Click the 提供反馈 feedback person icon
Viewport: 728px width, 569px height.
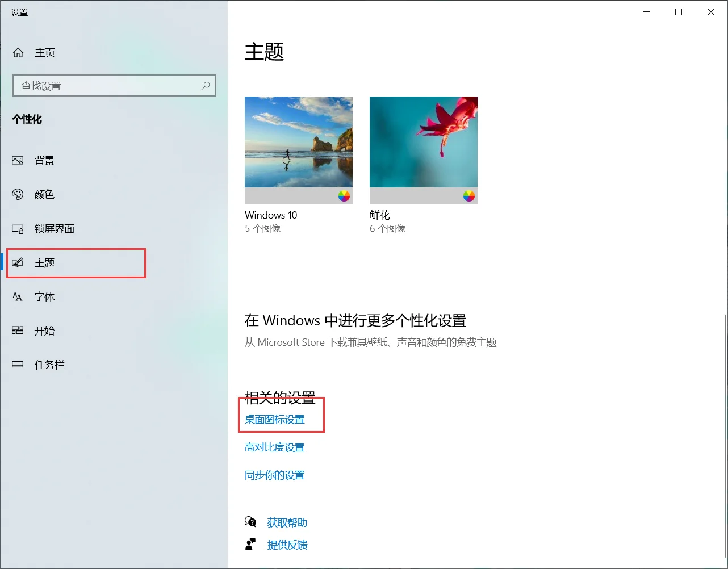pyautogui.click(x=250, y=544)
